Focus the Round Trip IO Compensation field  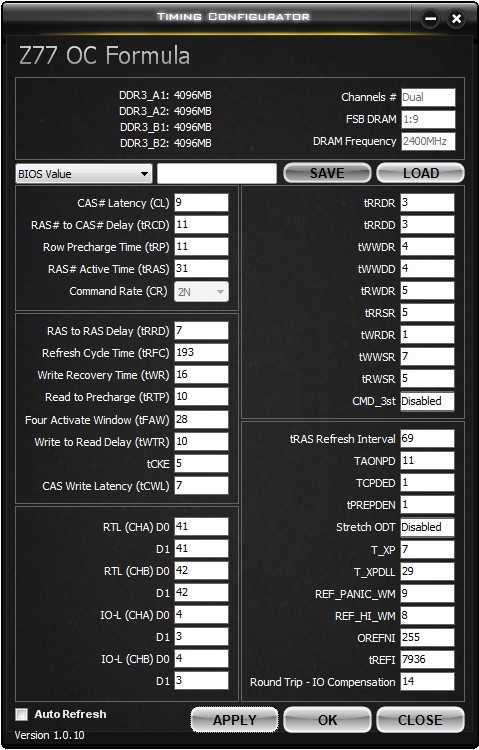click(427, 682)
